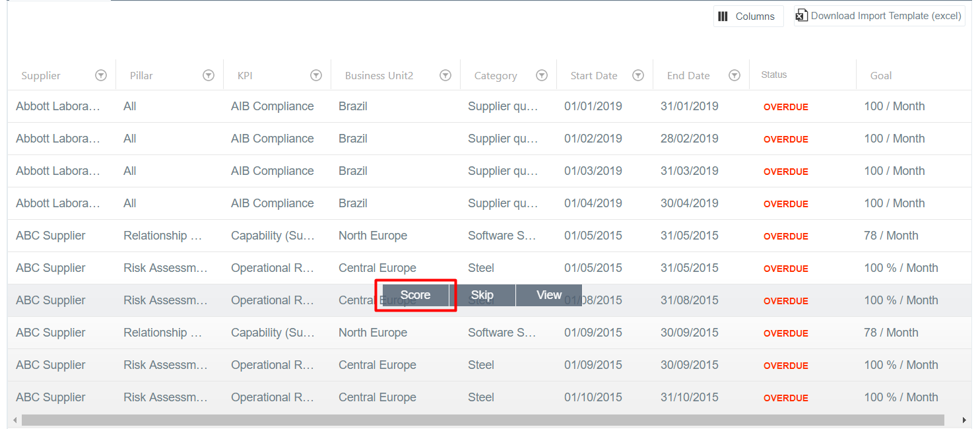Select the View action button
Viewport: 980px width, 429px height.
(x=548, y=295)
